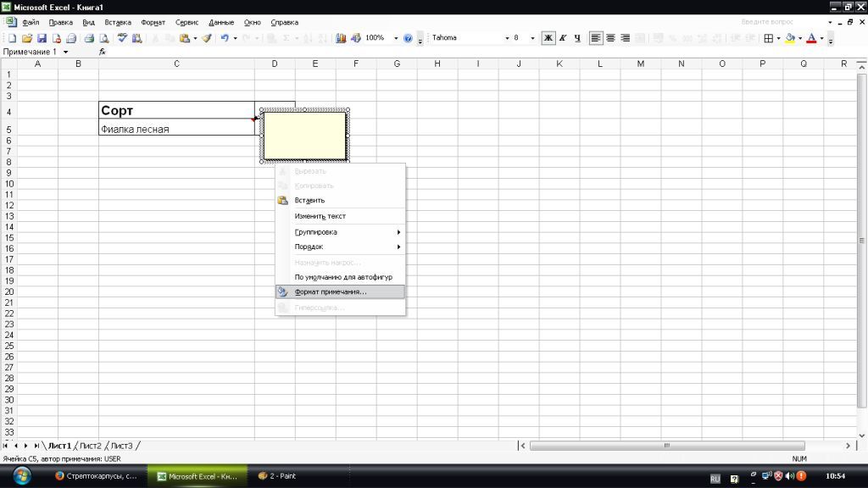Viewport: 868px width, 488px height.
Task: Toggle underline formatting (Ч)
Action: click(577, 38)
